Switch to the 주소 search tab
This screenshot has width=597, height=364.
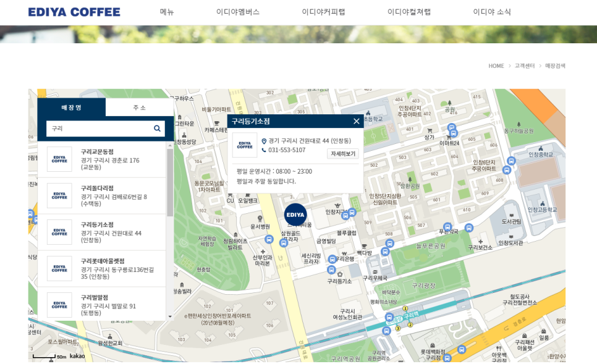tap(139, 108)
